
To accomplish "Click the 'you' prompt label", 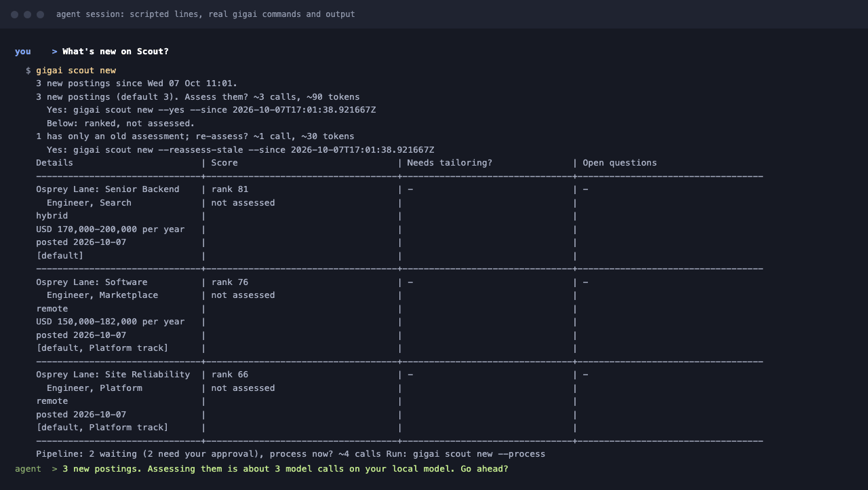I will 23,52.
